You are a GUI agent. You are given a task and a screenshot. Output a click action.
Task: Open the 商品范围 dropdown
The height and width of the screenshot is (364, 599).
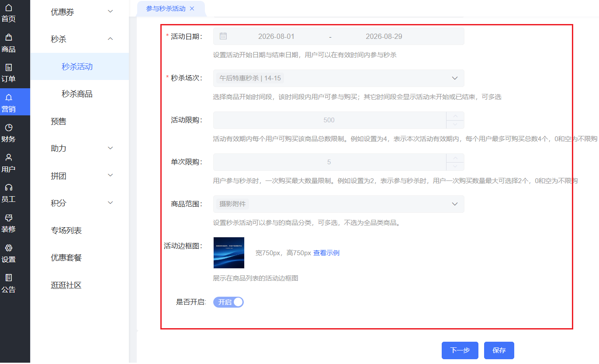339,204
